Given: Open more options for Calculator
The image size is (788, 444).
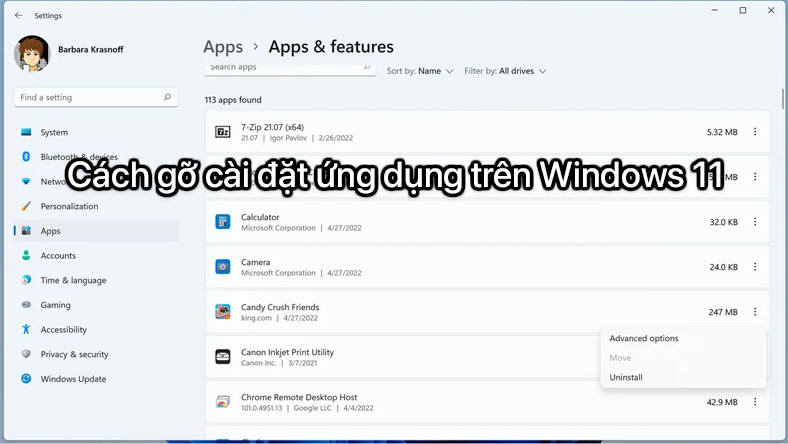Looking at the screenshot, I should [755, 222].
